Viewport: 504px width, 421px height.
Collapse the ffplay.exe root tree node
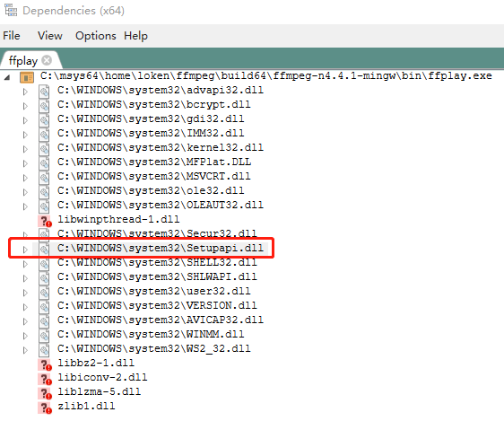[7, 77]
